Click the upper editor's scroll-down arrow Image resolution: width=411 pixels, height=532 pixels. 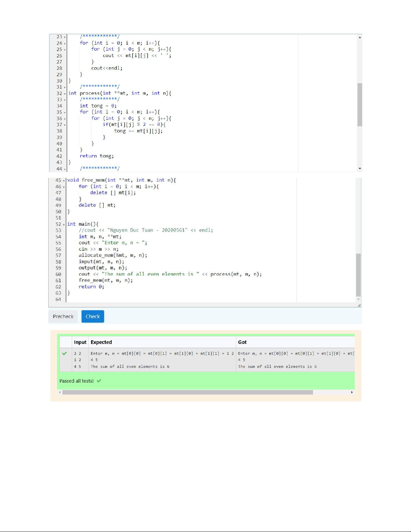[360, 168]
